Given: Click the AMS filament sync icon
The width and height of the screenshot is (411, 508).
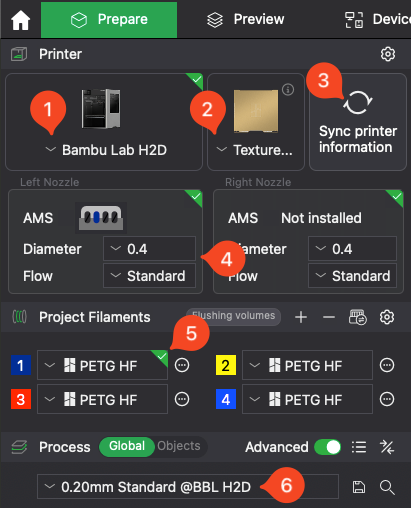Looking at the screenshot, I should 358,317.
